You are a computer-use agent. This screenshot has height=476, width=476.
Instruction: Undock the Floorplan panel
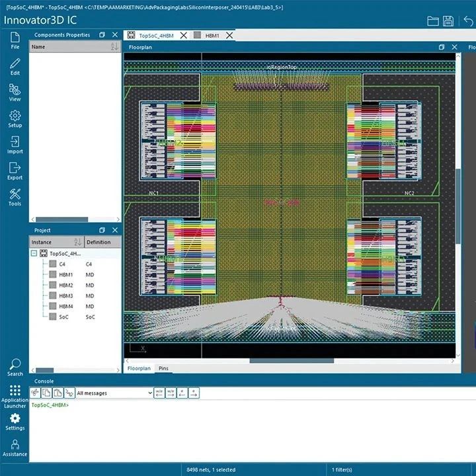click(442, 47)
